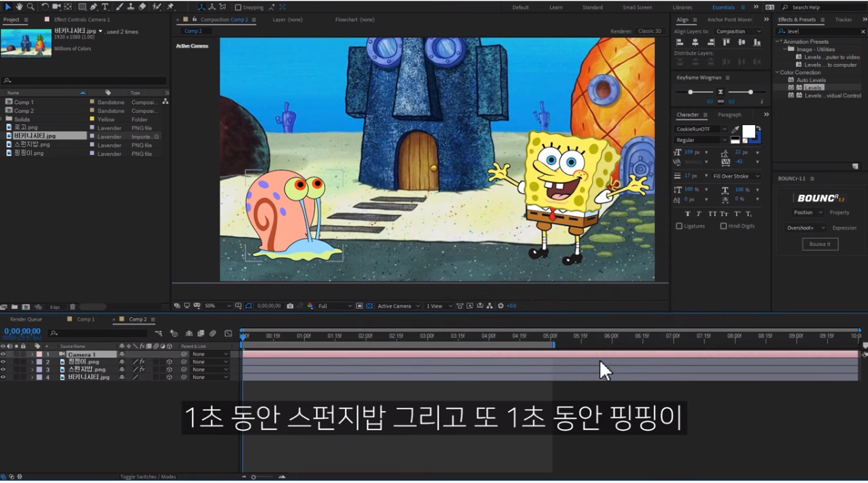Click the Align Top edges icon
Viewport: 868px width, 483px height.
pos(726,42)
